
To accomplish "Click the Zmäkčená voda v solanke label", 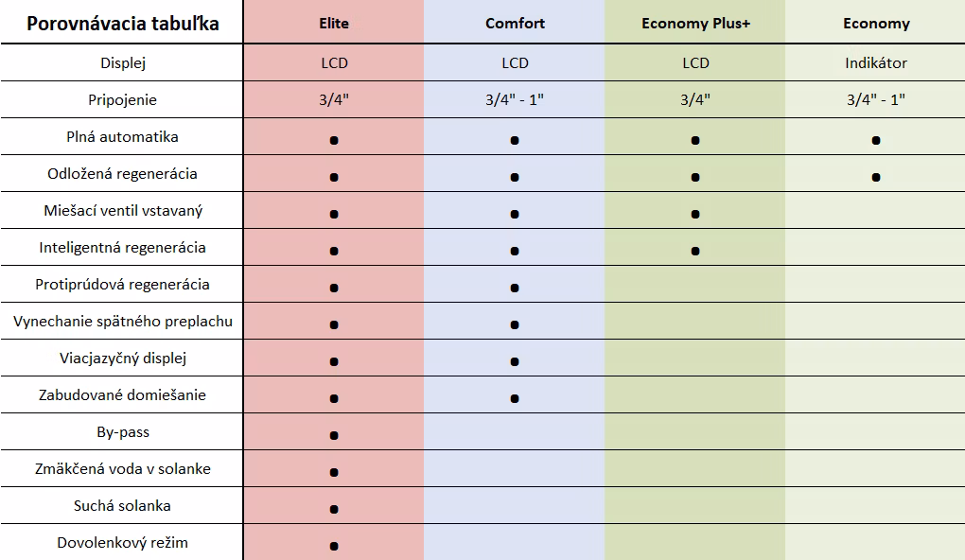I will (122, 469).
